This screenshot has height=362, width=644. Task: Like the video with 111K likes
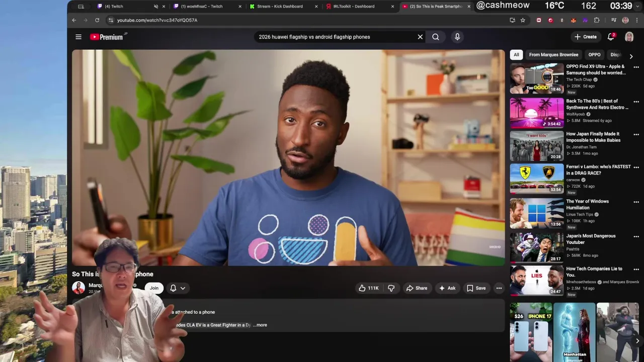pos(368,288)
